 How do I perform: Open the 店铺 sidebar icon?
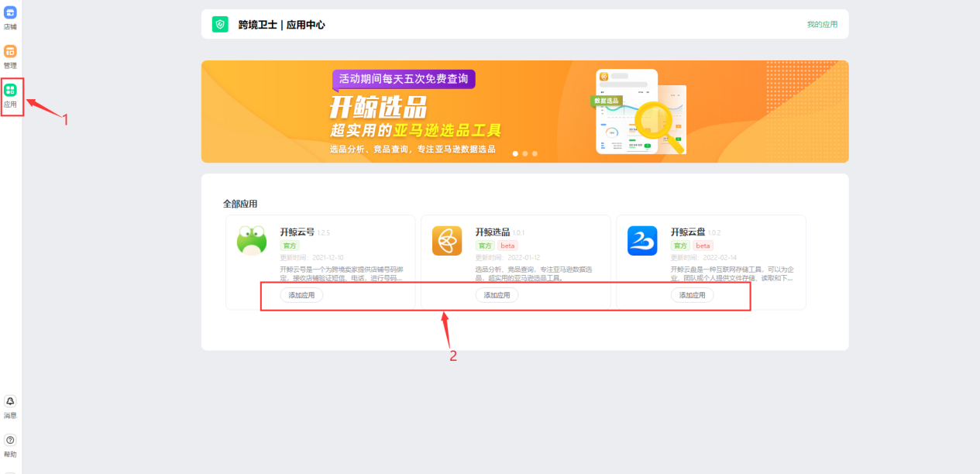pyautogui.click(x=10, y=17)
